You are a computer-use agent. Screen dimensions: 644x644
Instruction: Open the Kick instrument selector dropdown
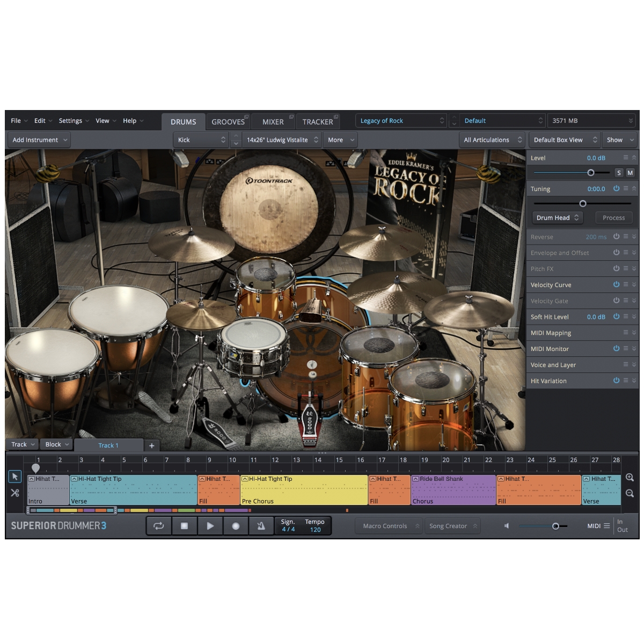[x=201, y=140]
